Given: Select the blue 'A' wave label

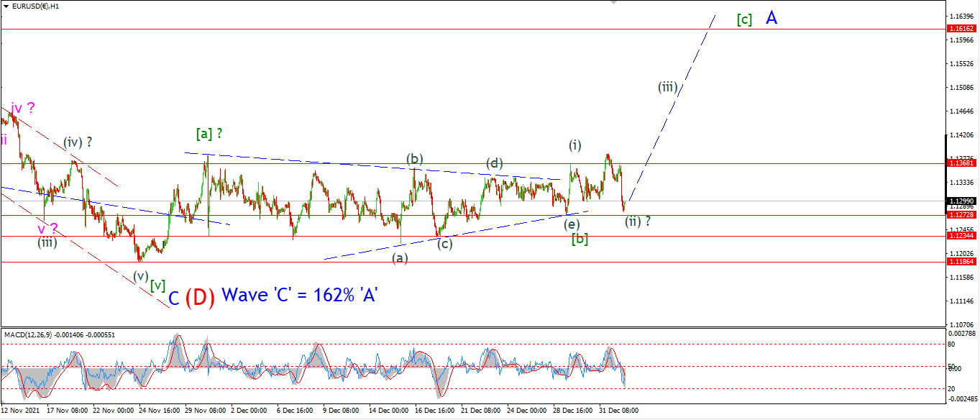Looking at the screenshot, I should coord(771,18).
